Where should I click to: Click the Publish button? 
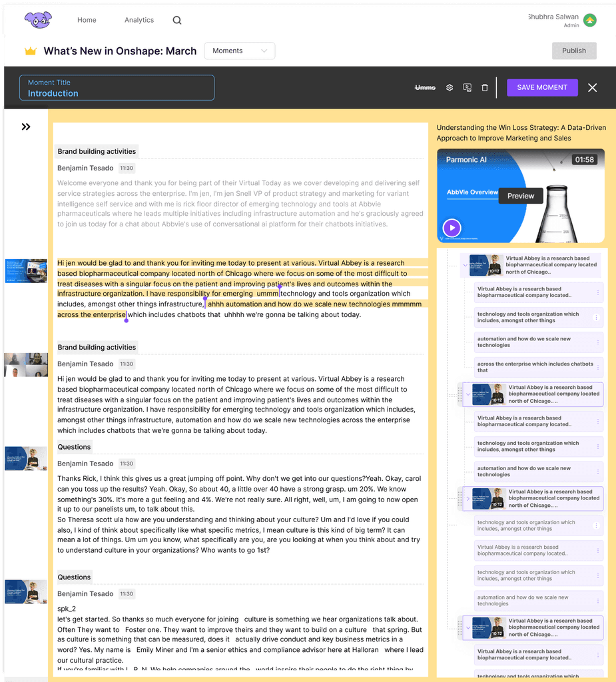(574, 51)
